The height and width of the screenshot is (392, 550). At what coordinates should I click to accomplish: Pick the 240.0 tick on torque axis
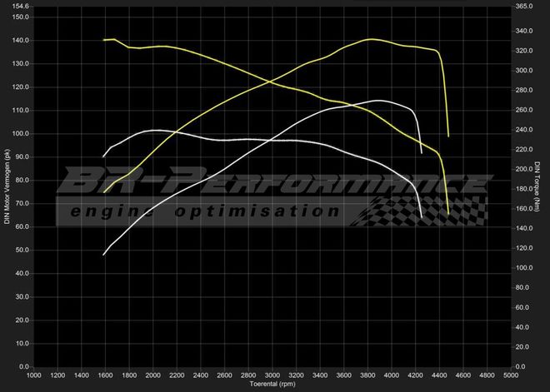pyautogui.click(x=524, y=130)
